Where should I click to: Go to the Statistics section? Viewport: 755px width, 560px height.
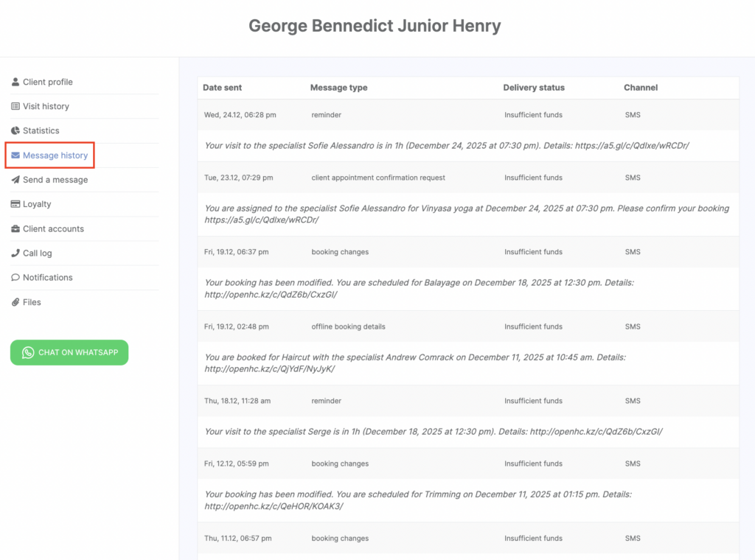(41, 130)
